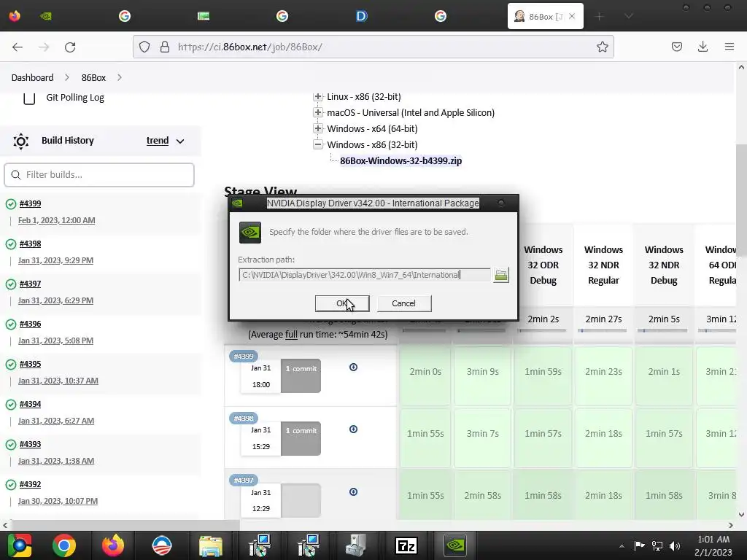Show hidden tray icons arrow

622,546
